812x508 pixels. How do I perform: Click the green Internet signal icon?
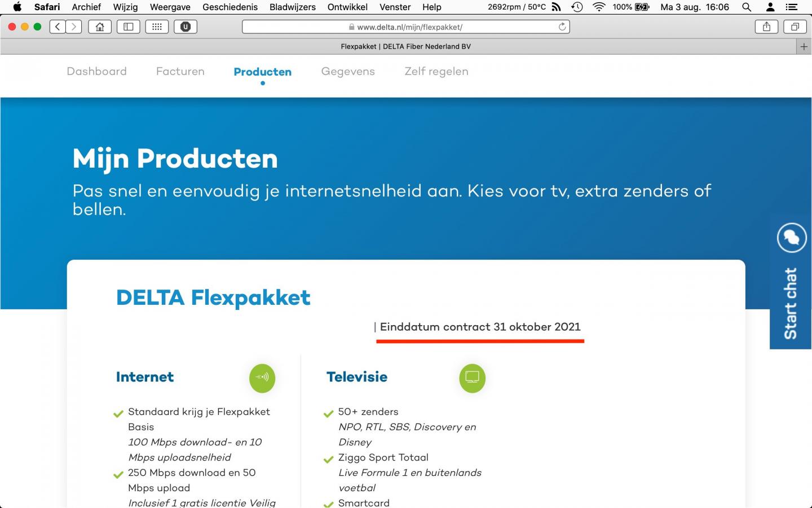point(262,378)
